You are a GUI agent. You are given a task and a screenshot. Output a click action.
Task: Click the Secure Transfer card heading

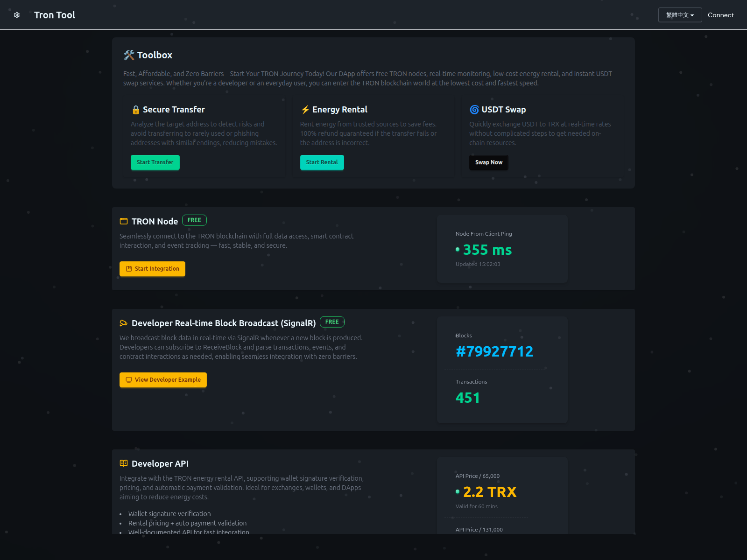174,110
